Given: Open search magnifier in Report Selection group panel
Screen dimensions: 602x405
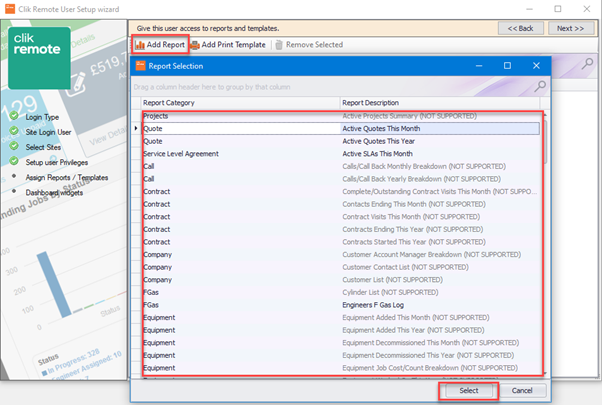Looking at the screenshot, I should tap(540, 87).
